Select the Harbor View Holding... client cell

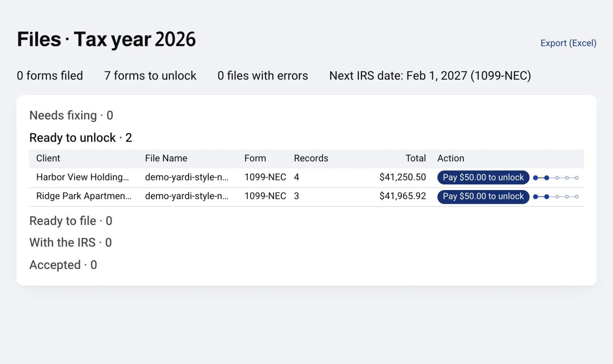(x=82, y=177)
